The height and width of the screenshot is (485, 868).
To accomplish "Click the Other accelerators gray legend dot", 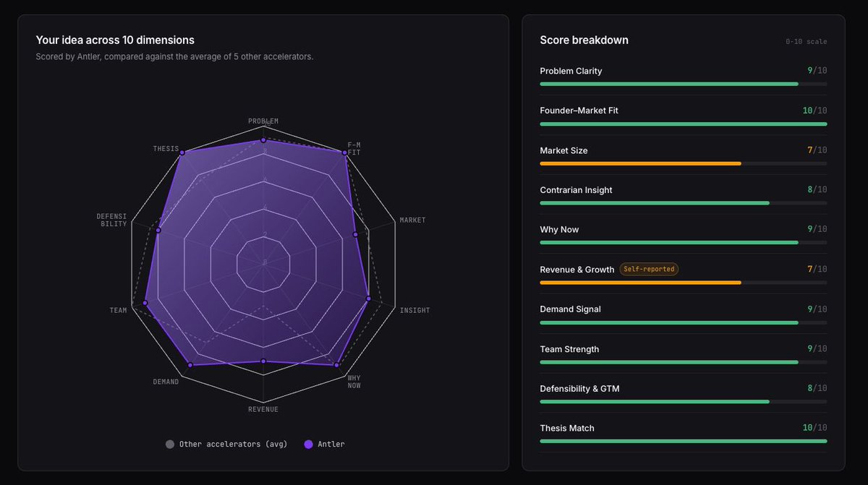I will coord(170,445).
